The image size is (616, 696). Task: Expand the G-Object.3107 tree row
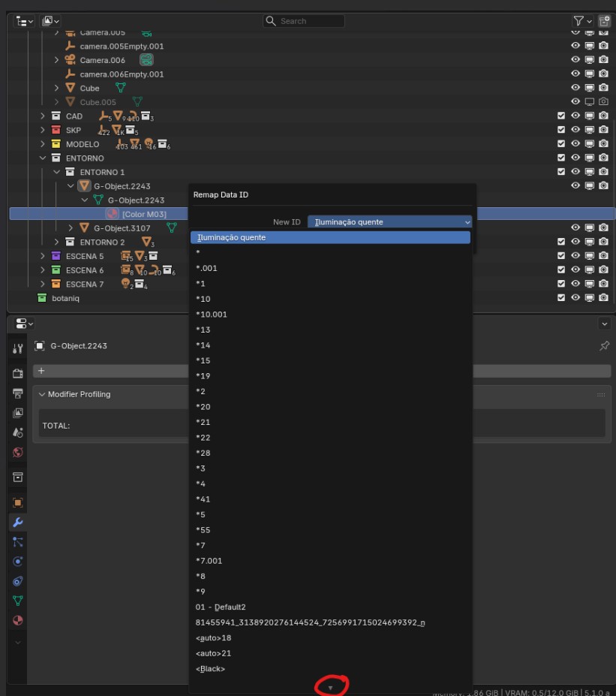click(x=71, y=227)
